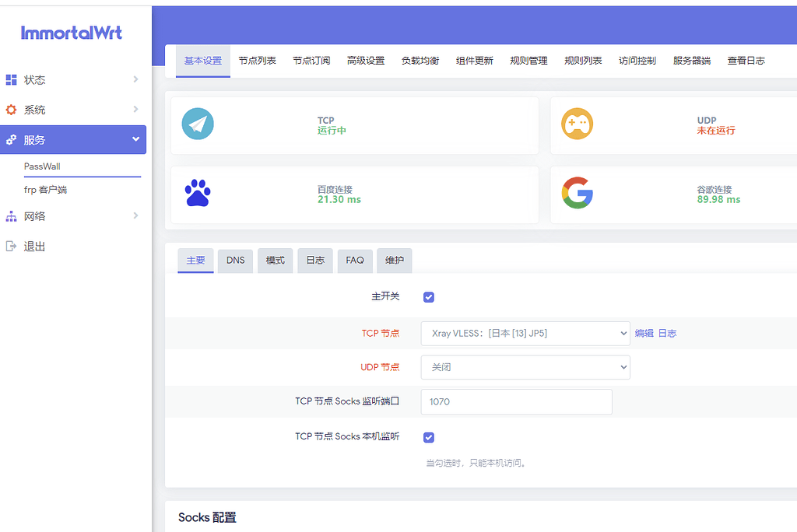
Task: Open the 访问控制 tab
Action: [638, 61]
